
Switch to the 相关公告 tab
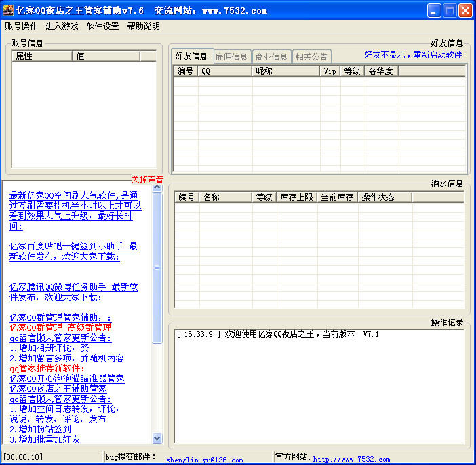click(x=311, y=57)
